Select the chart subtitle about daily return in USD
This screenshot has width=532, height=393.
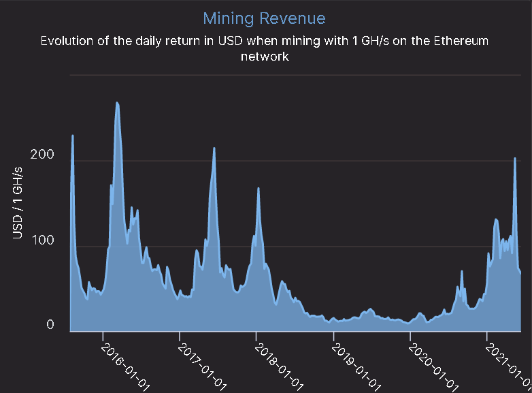265,48
